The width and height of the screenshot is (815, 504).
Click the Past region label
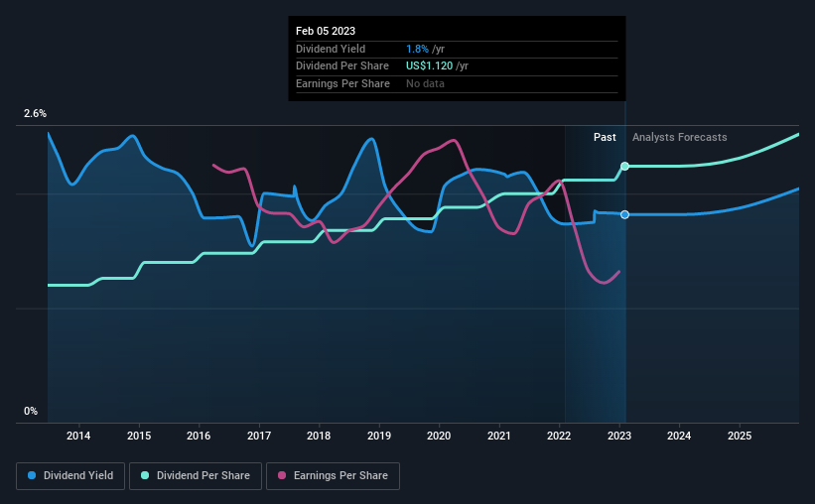605,137
